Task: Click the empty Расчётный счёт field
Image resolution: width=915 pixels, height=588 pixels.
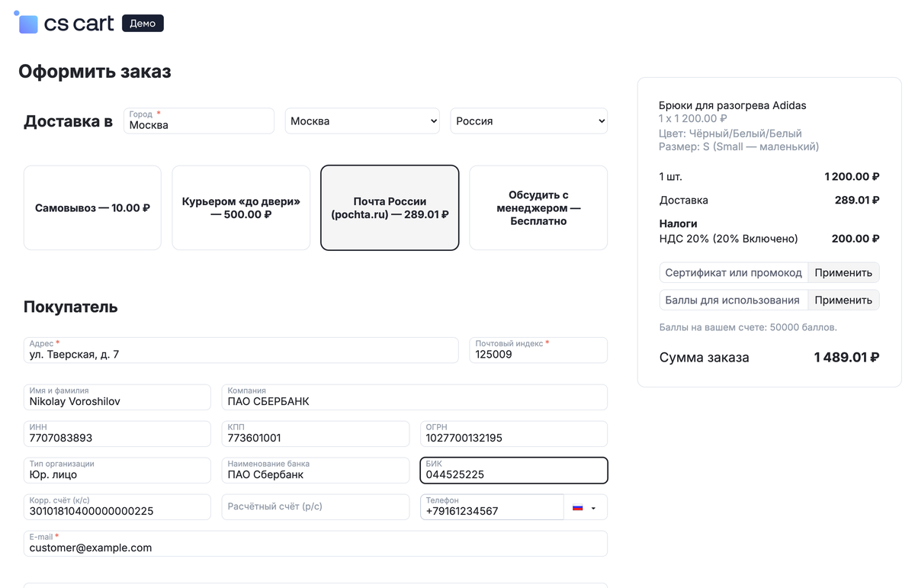Action: pos(316,507)
